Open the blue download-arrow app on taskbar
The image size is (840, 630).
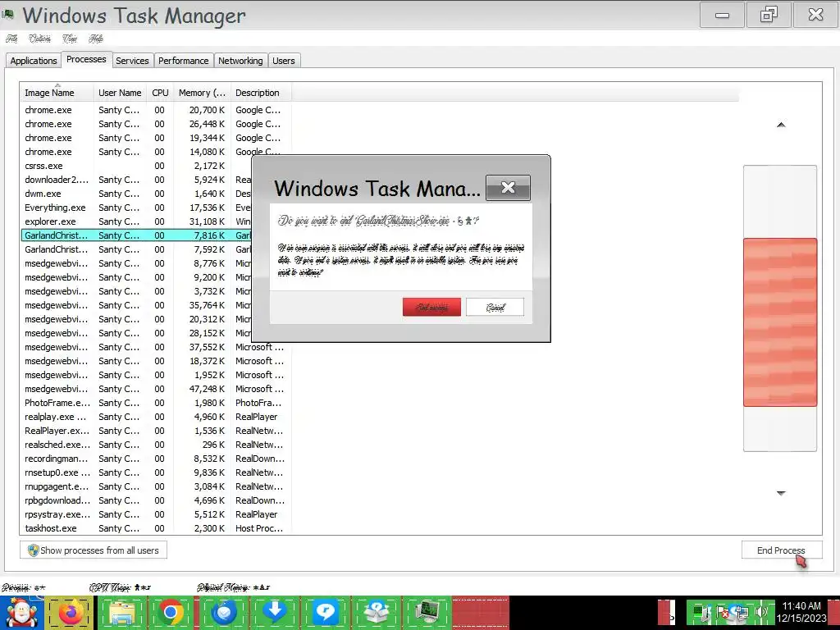pos(275,613)
